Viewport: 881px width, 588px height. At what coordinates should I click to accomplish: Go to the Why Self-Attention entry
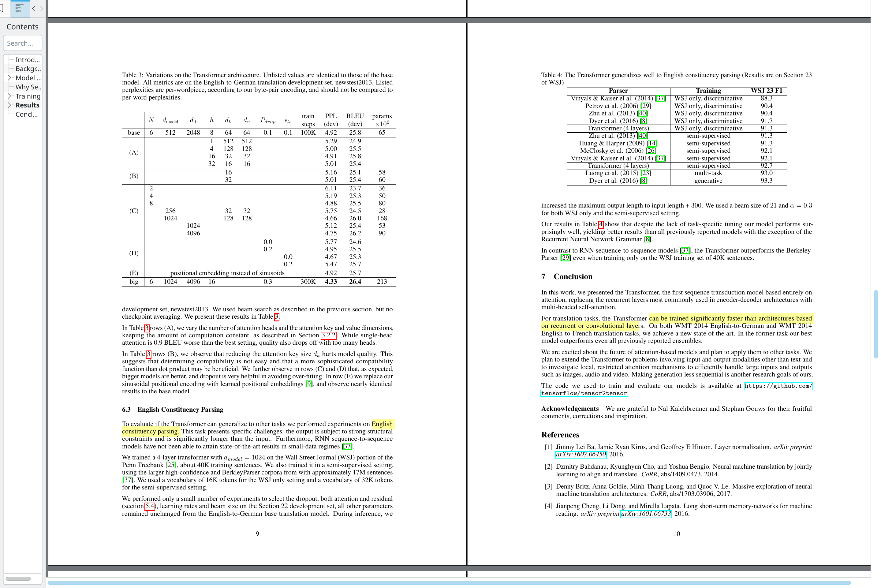[28, 87]
